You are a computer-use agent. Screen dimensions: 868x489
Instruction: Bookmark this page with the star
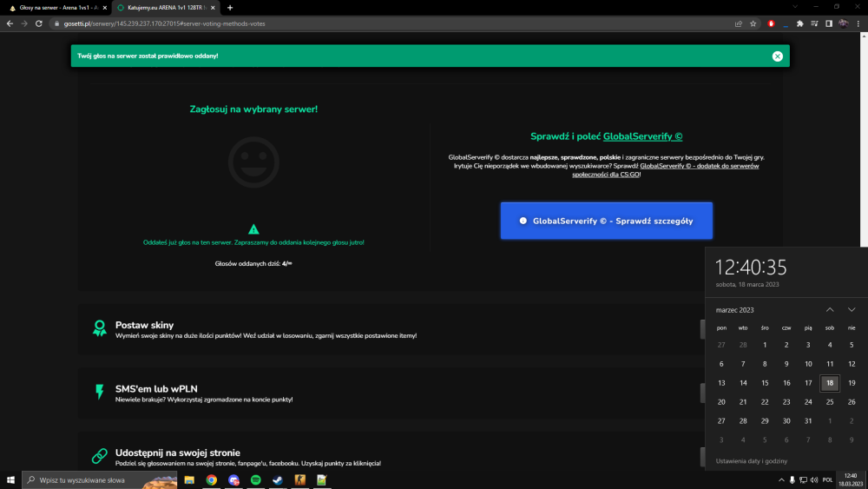[x=753, y=23]
